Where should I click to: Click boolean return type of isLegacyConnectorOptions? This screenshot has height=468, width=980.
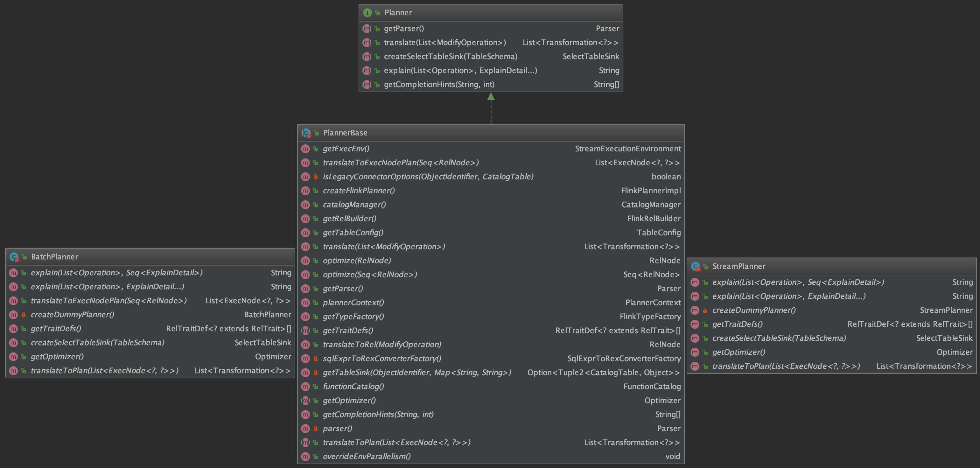pyautogui.click(x=666, y=177)
